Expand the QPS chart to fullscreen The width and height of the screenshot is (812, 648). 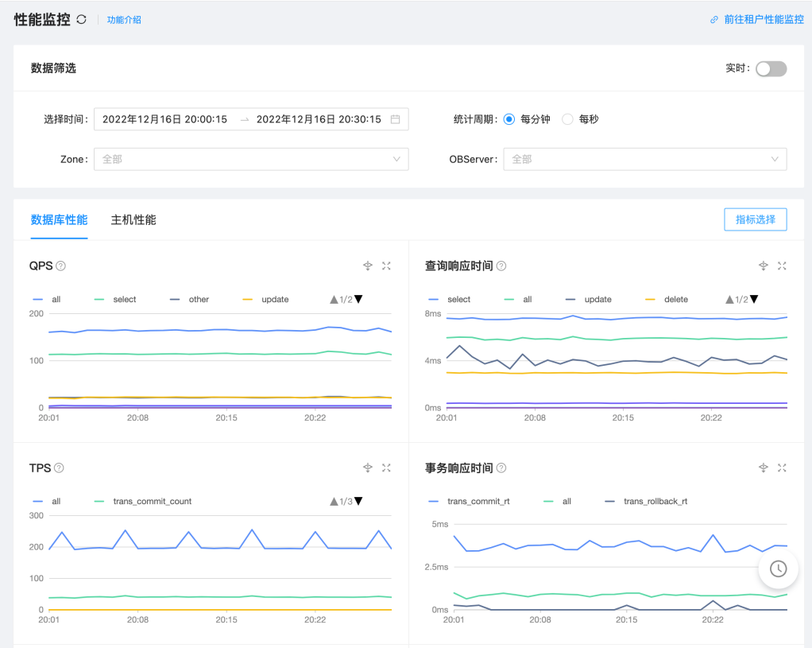(x=386, y=266)
